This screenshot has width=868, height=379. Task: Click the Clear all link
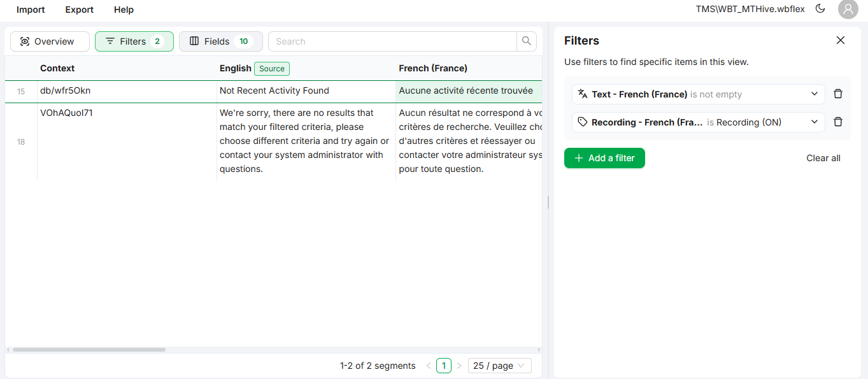[x=823, y=158]
